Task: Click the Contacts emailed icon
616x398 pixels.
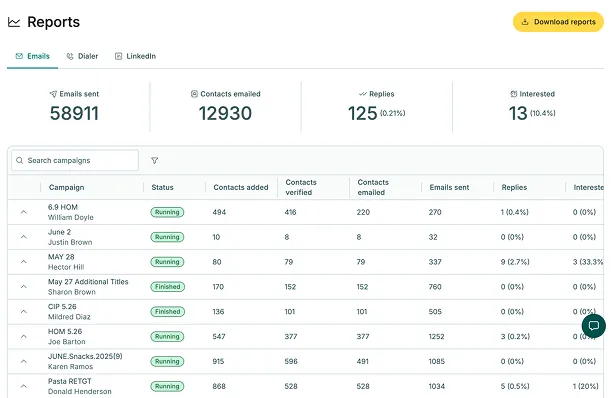Action: click(x=194, y=94)
